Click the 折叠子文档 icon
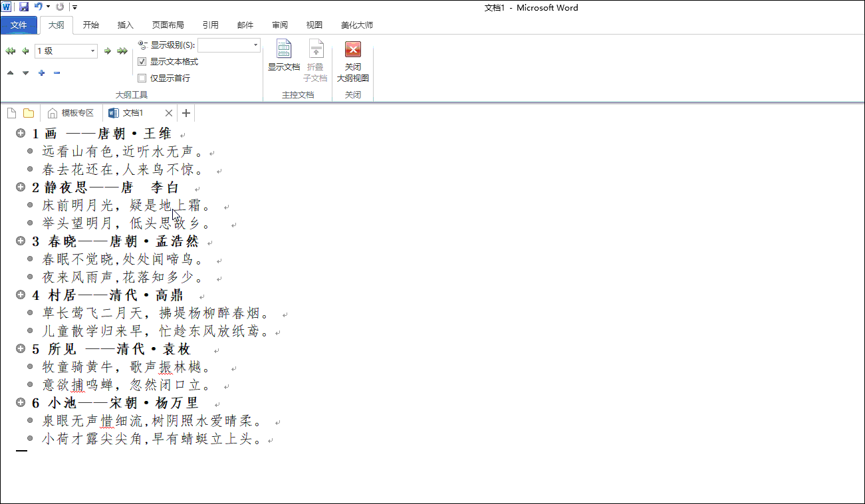 (316, 57)
